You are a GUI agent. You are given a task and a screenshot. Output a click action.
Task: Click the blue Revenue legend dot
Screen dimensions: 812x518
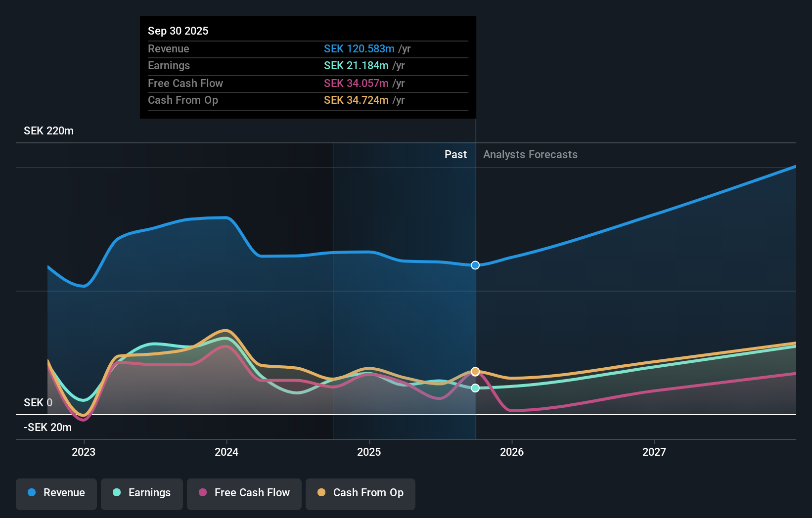32,493
